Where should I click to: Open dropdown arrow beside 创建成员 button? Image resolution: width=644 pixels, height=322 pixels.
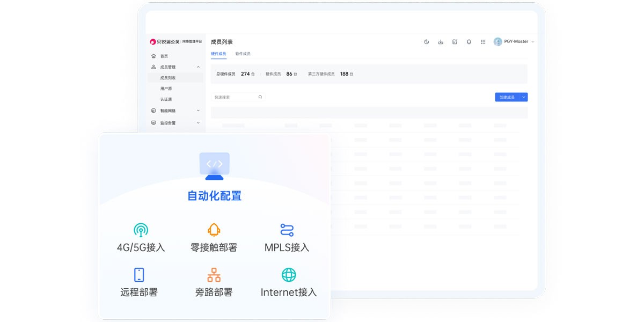pyautogui.click(x=524, y=97)
